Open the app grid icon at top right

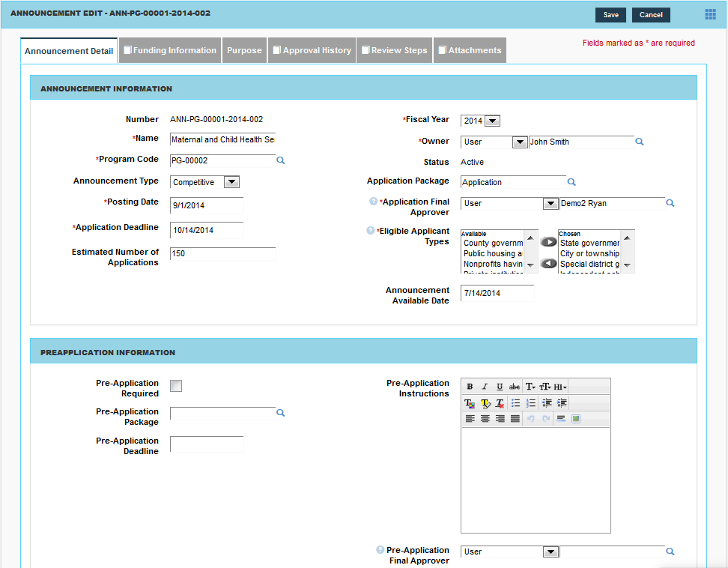pos(710,14)
